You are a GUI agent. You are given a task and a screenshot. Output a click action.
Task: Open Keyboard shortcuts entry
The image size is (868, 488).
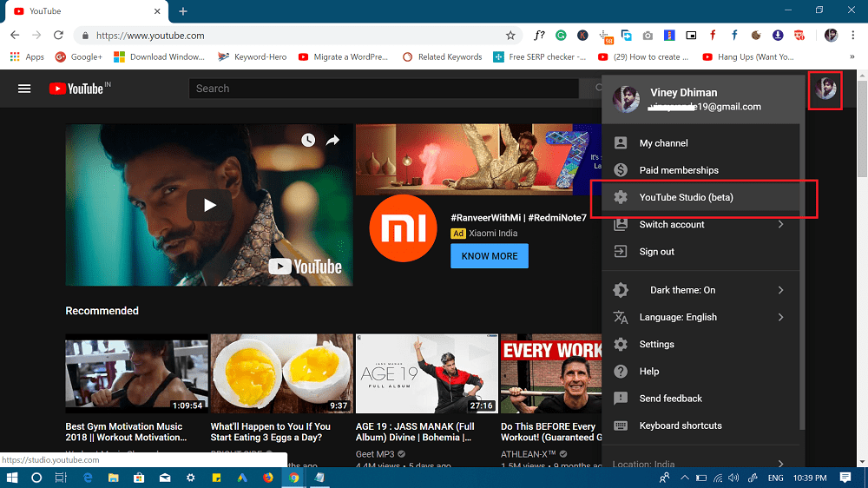[x=700, y=425]
